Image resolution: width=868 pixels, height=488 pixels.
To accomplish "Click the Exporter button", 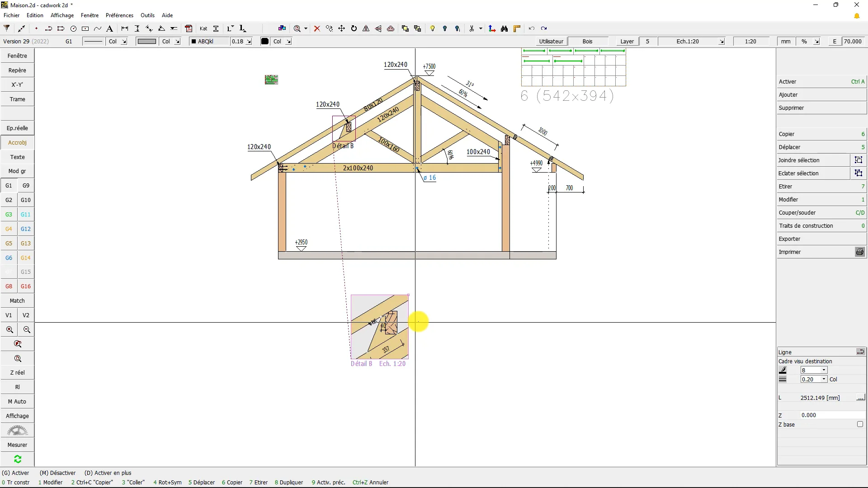I will tap(790, 239).
